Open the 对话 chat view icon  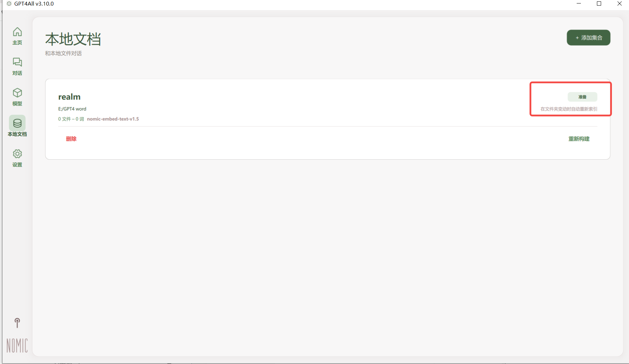pyautogui.click(x=17, y=62)
